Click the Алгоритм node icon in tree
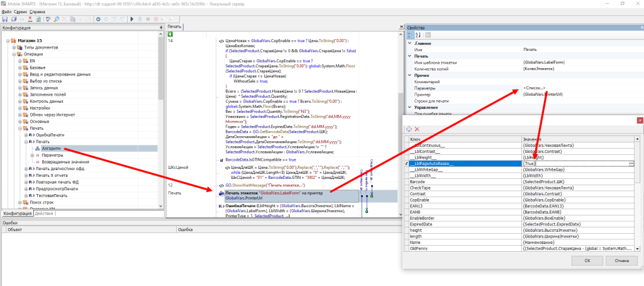Viewport: 644px width, 286px height. click(38, 149)
